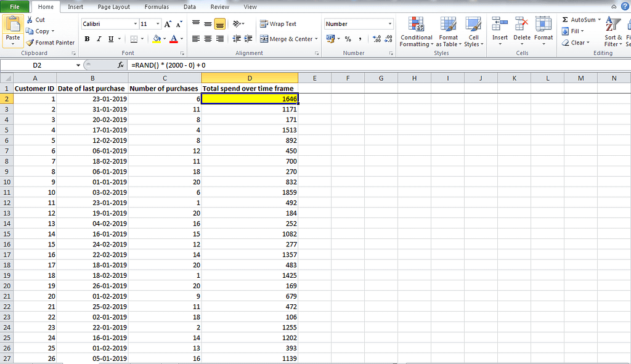Apply Percent Style to the cell

(348, 39)
